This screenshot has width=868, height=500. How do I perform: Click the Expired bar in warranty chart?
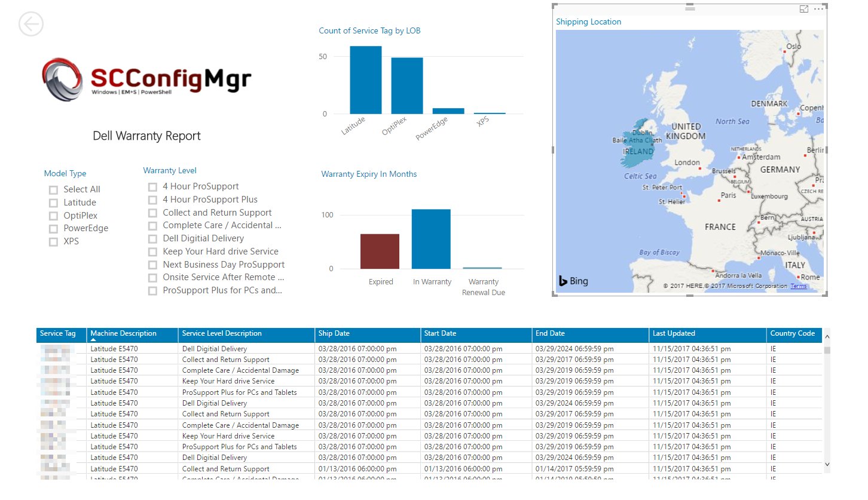(380, 251)
